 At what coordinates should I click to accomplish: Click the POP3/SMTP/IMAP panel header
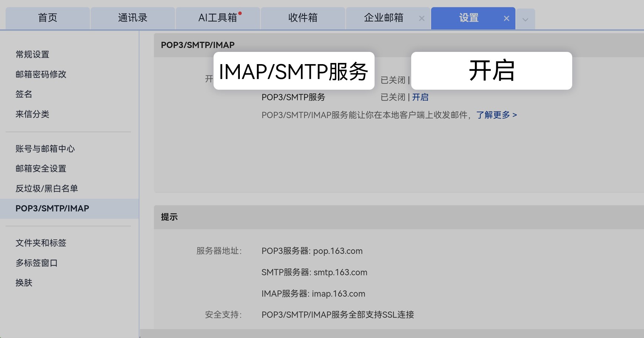coord(399,45)
